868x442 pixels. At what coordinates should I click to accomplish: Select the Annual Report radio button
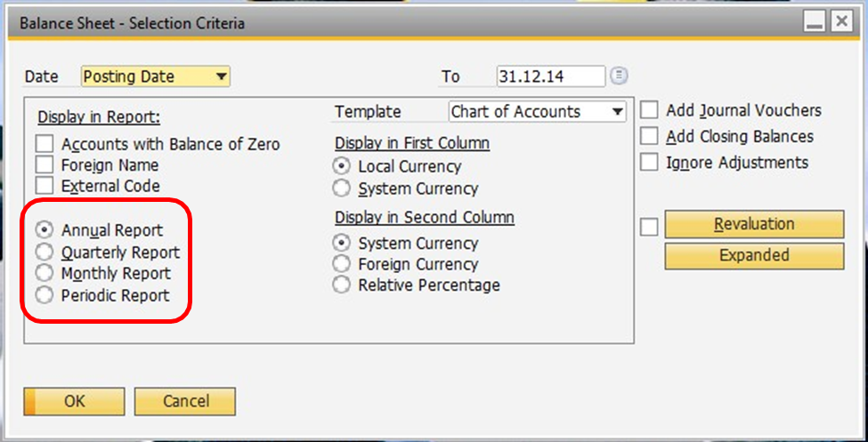pos(45,230)
